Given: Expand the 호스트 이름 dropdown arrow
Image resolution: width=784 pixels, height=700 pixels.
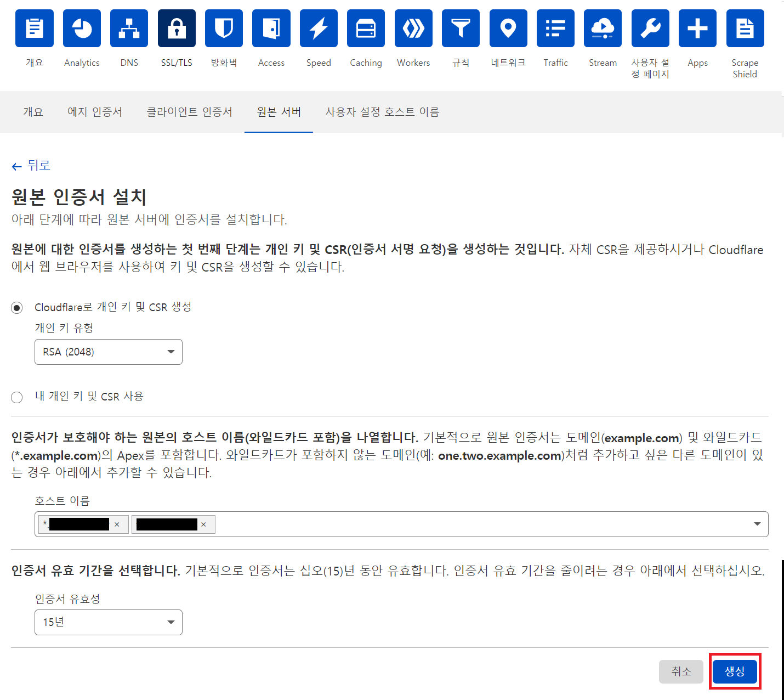Looking at the screenshot, I should [x=757, y=524].
